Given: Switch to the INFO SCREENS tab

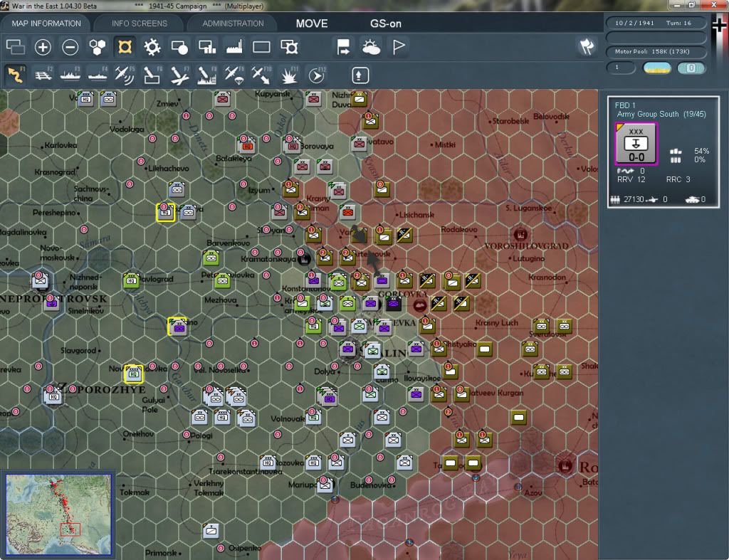Looking at the screenshot, I should point(139,23).
